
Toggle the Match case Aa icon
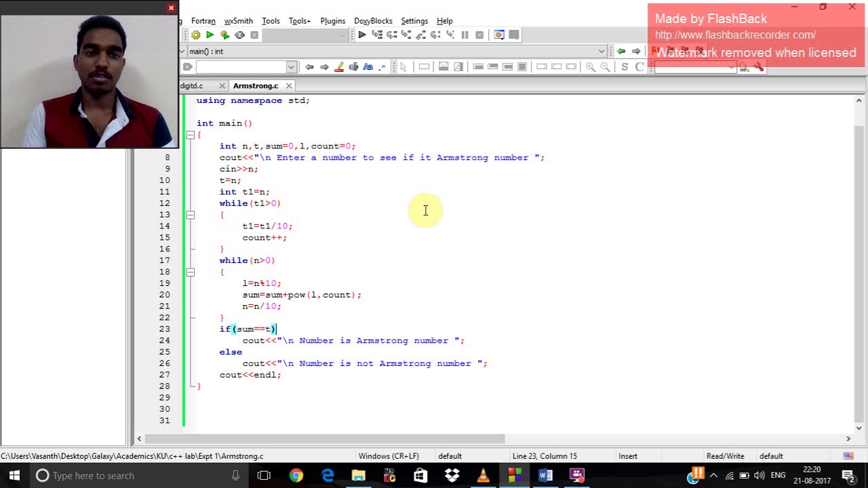pos(368,66)
